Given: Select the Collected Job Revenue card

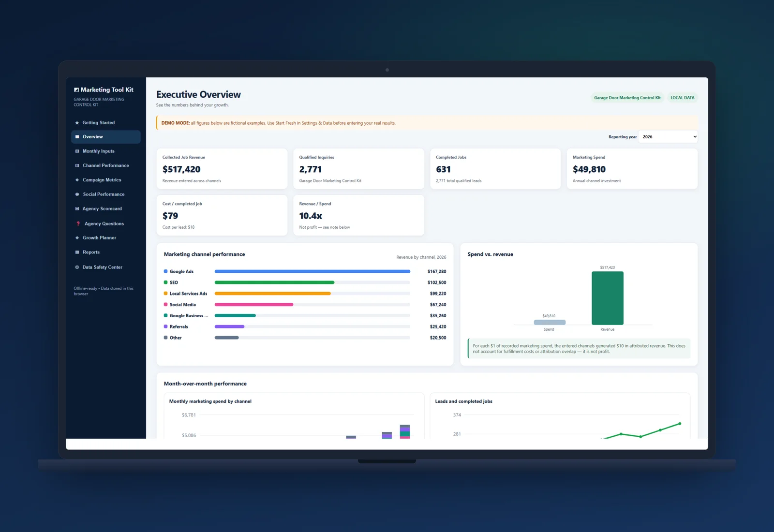Looking at the screenshot, I should (222, 169).
